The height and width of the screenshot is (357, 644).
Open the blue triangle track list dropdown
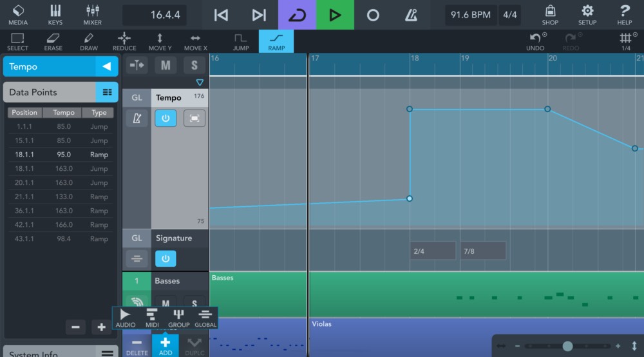point(200,82)
